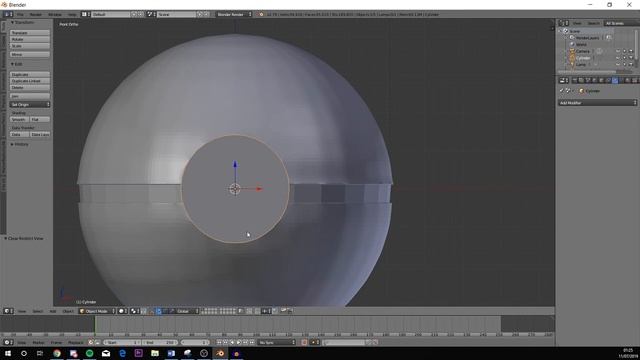Click the current frame number field
The width and height of the screenshot is (640, 360).
pos(195,342)
